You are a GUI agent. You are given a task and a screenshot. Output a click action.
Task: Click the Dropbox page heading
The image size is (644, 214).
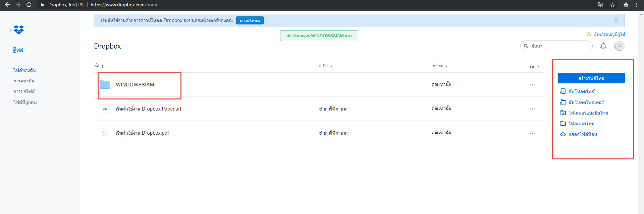click(x=107, y=46)
